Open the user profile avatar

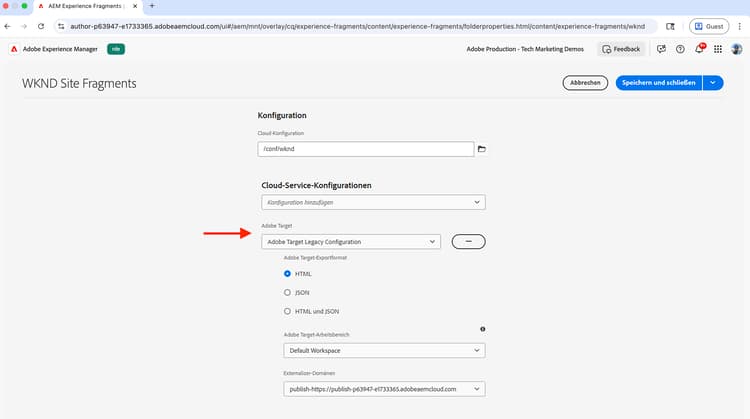[737, 49]
